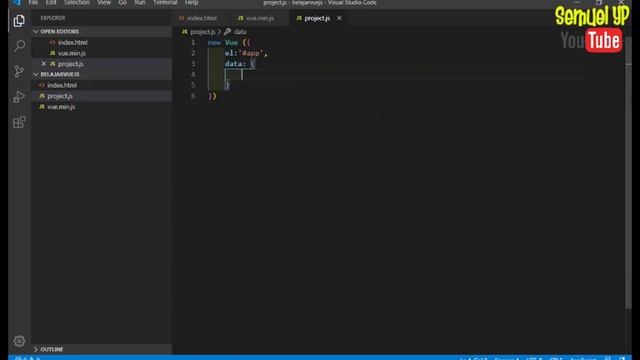This screenshot has height=360, width=640.
Task: Click the errors and warnings status bar indicator
Action: click(x=28, y=358)
